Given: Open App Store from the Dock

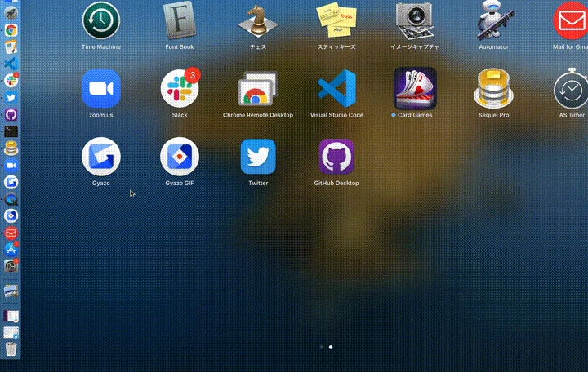Looking at the screenshot, I should pos(11,250).
